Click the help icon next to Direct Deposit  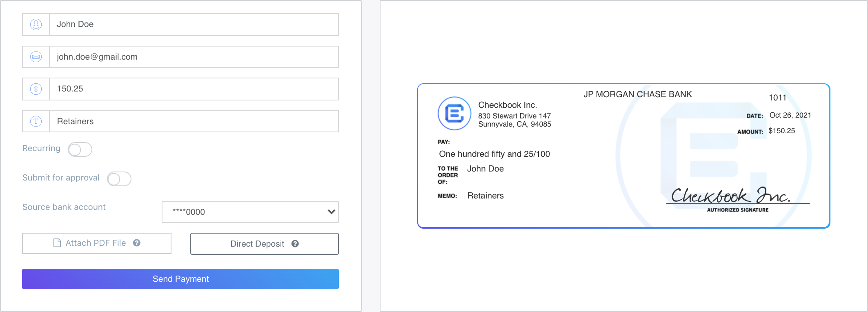point(295,244)
